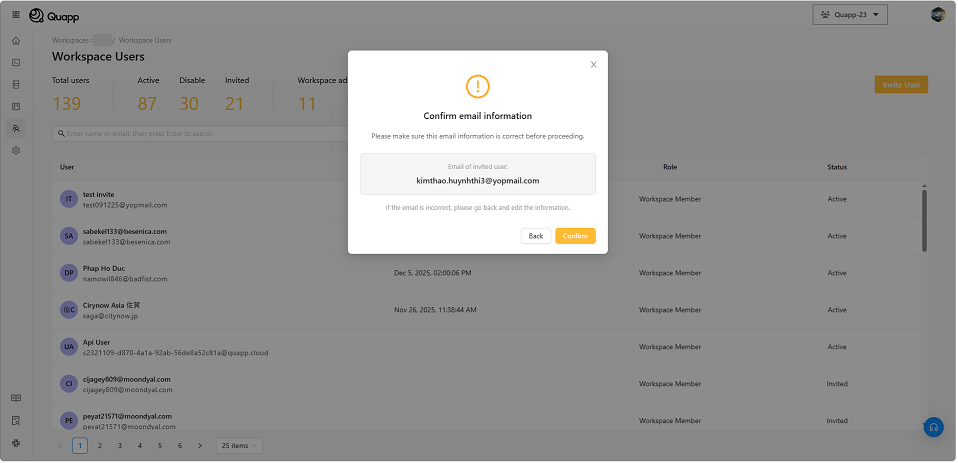The width and height of the screenshot is (958, 463).
Task: Click the Home icon in sidebar
Action: click(x=16, y=41)
